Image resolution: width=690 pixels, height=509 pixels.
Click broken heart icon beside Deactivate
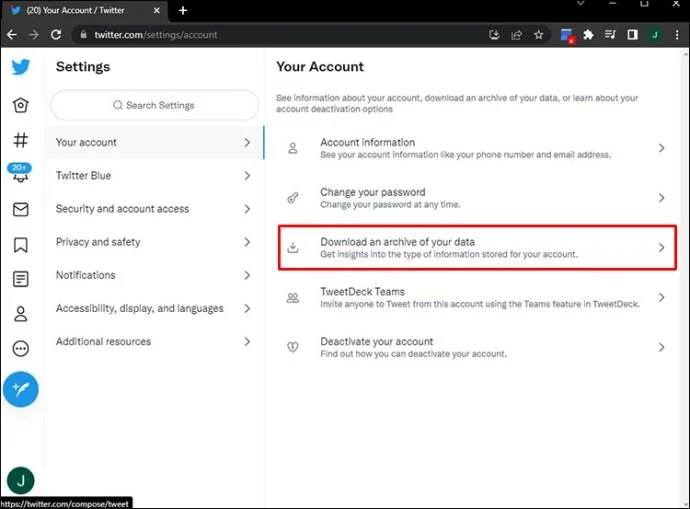tap(293, 347)
